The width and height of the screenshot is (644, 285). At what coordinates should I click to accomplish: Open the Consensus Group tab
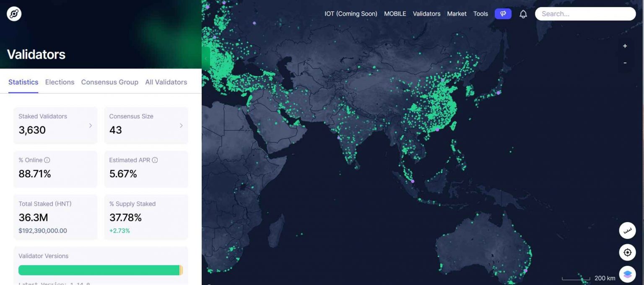(x=109, y=82)
